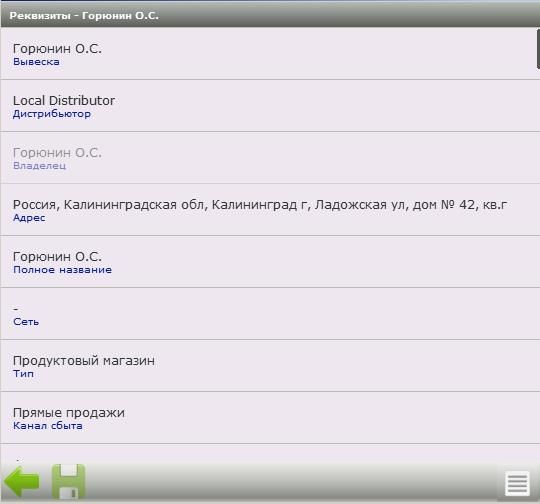The width and height of the screenshot is (540, 504).
Task: Open the Дистрибьютор Local Distributor row
Action: [x=270, y=106]
